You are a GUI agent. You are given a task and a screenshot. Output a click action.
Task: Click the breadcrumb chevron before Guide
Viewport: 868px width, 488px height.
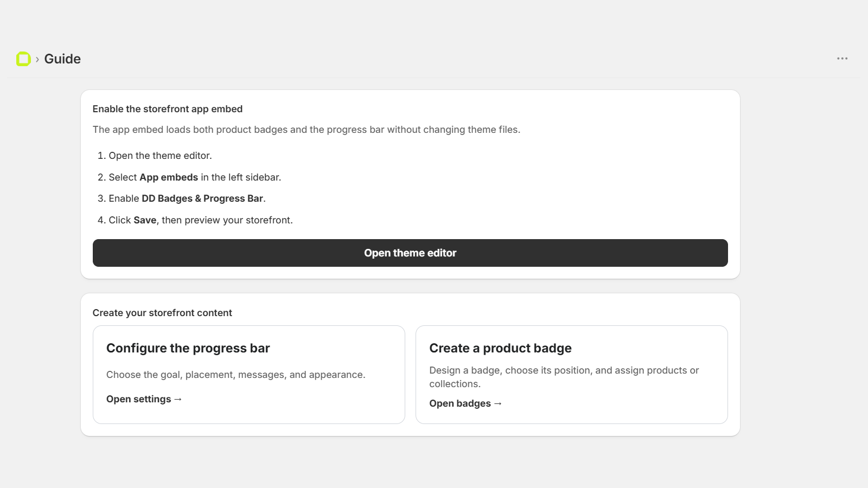pyautogui.click(x=37, y=59)
